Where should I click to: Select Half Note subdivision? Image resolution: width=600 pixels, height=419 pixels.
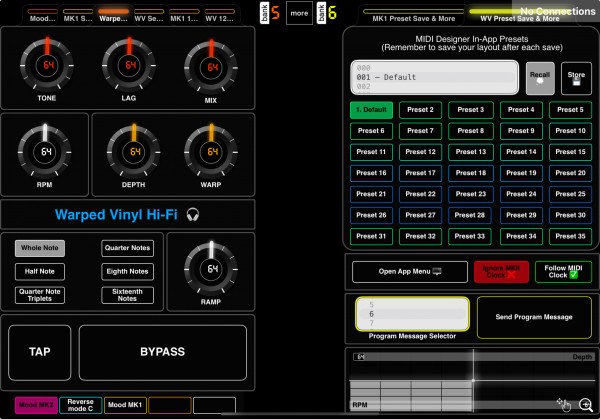40,272
